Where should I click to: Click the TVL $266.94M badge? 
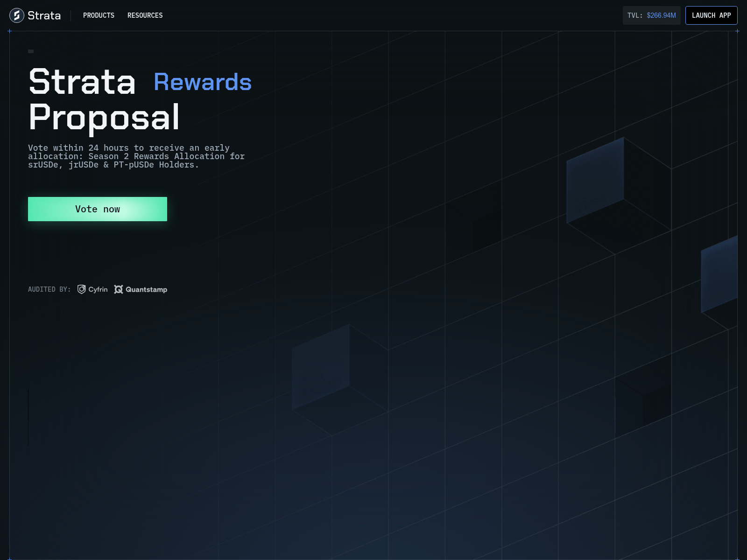pos(651,15)
